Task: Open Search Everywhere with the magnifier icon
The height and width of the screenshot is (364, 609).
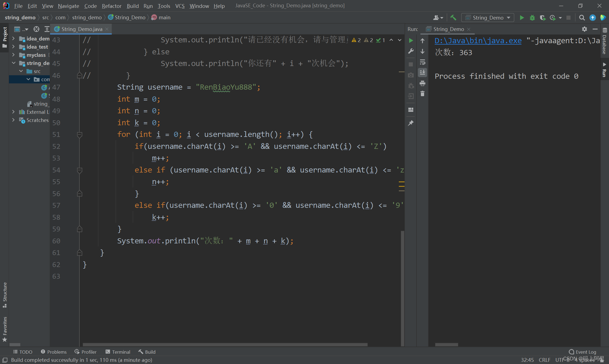Action: click(582, 17)
